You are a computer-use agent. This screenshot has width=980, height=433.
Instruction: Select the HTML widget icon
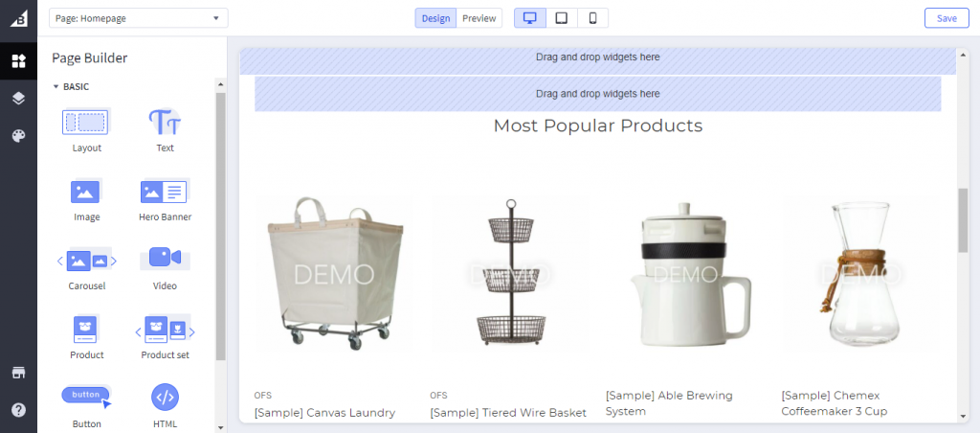165,397
